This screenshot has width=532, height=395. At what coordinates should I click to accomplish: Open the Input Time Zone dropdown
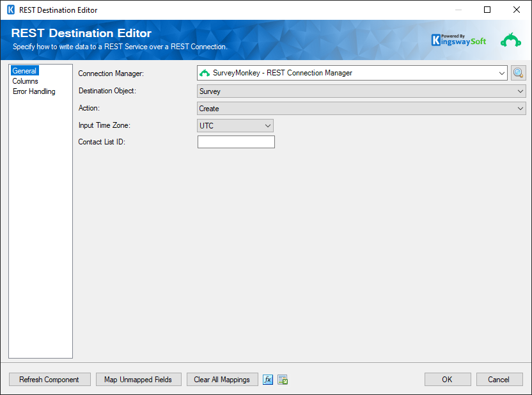(x=235, y=125)
